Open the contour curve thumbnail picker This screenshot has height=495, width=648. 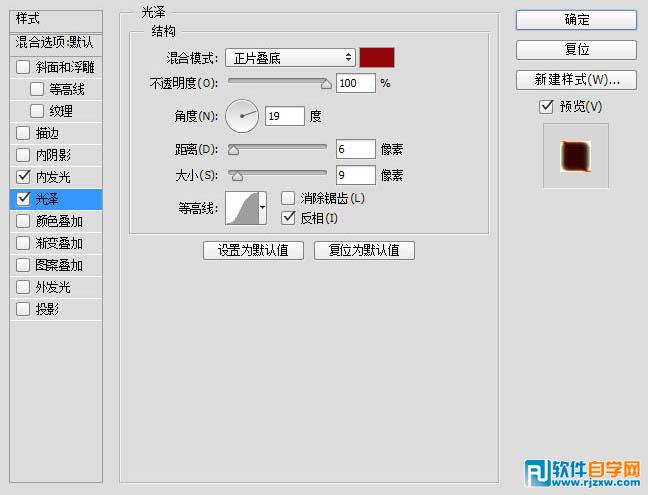[x=242, y=208]
